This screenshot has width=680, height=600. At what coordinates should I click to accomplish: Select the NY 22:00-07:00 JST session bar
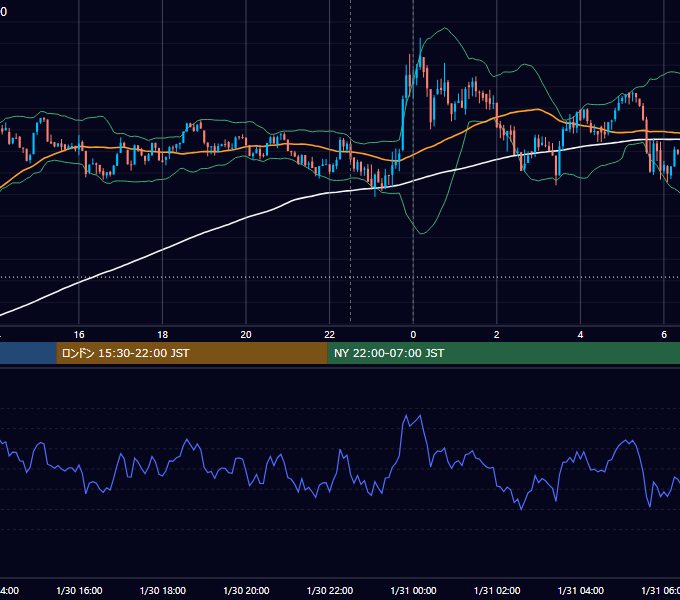click(503, 353)
